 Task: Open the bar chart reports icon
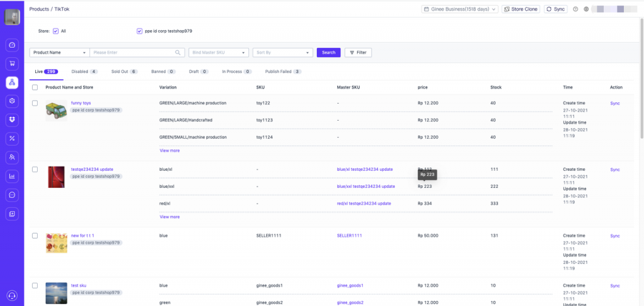[12, 177]
